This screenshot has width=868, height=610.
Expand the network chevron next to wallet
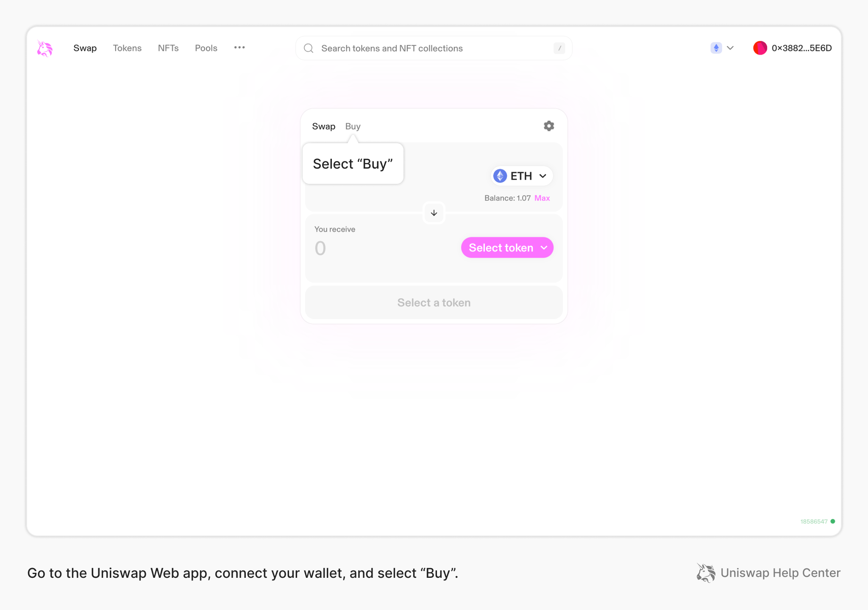click(x=730, y=48)
